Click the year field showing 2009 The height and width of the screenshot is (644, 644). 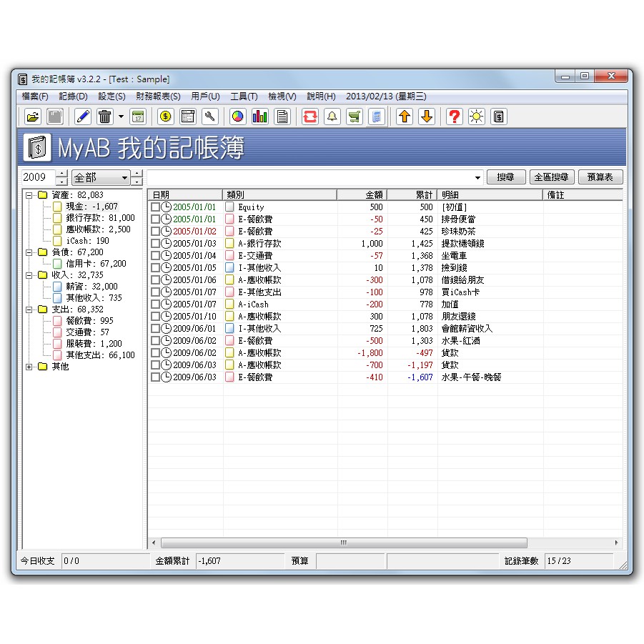pyautogui.click(x=38, y=177)
